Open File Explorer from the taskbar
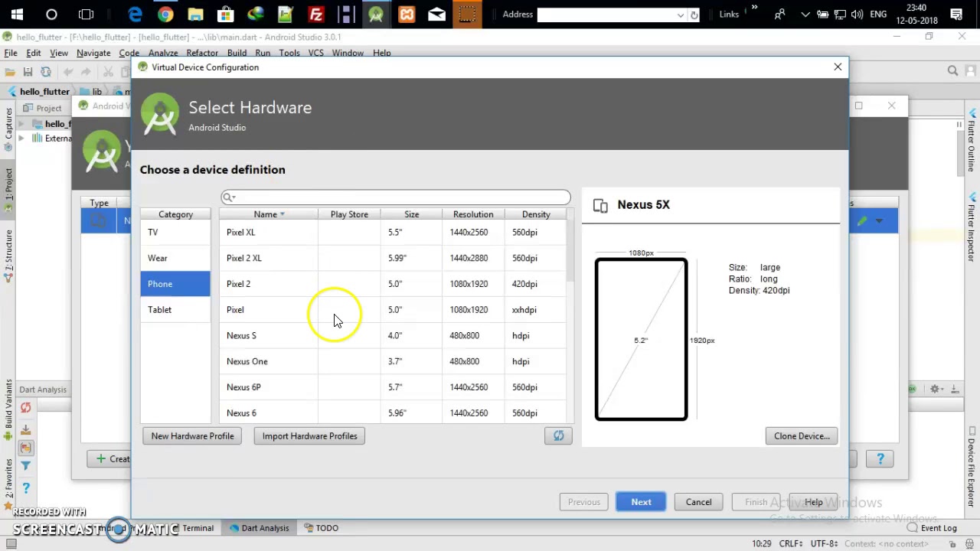This screenshot has height=551, width=980. [195, 14]
